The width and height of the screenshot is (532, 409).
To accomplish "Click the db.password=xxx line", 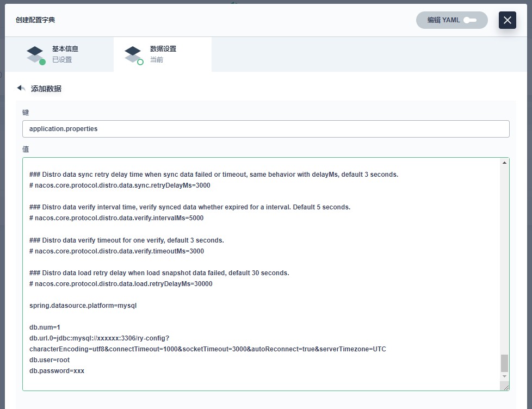I will 57,371.
